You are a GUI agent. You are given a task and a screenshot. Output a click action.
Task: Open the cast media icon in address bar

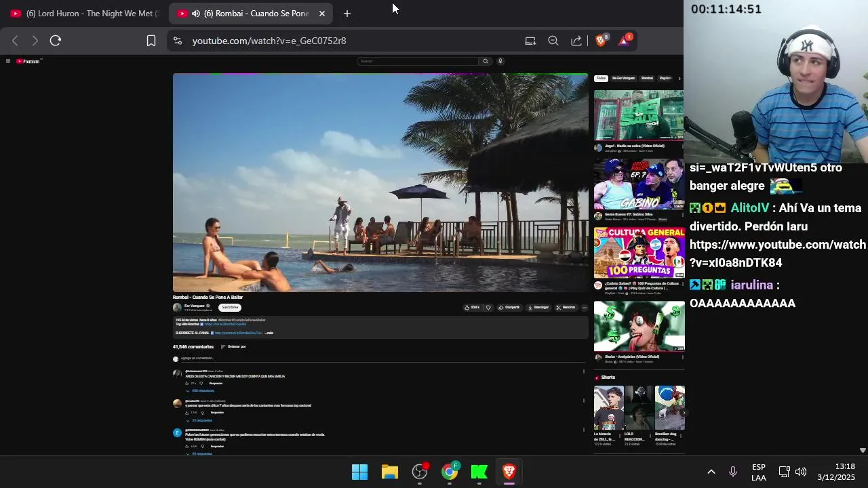click(530, 41)
